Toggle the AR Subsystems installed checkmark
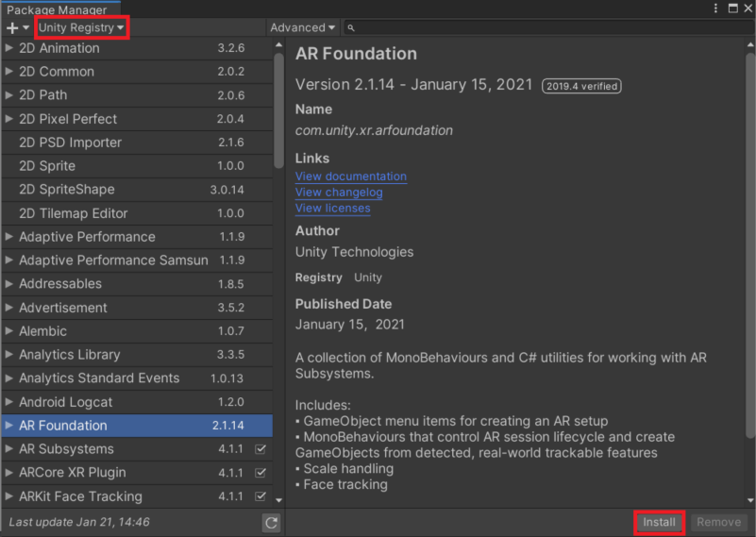The image size is (756, 537). [261, 449]
